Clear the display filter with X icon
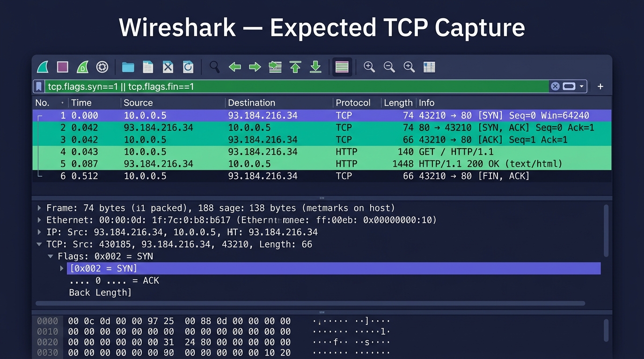 point(555,86)
